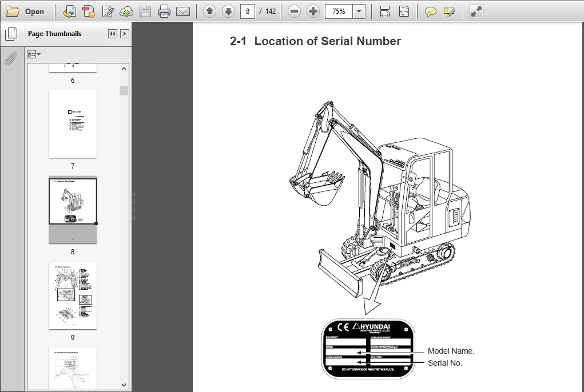Click thumbnail scrollbar up arrow

click(x=124, y=69)
